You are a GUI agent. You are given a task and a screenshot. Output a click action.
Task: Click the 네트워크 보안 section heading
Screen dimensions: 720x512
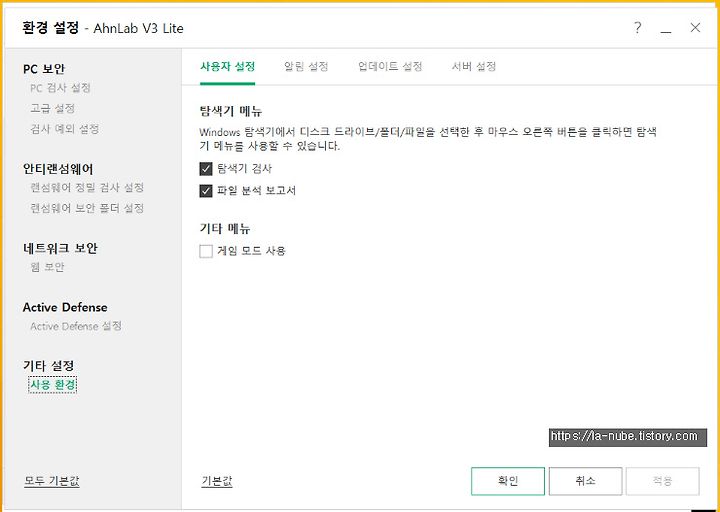coord(60,248)
